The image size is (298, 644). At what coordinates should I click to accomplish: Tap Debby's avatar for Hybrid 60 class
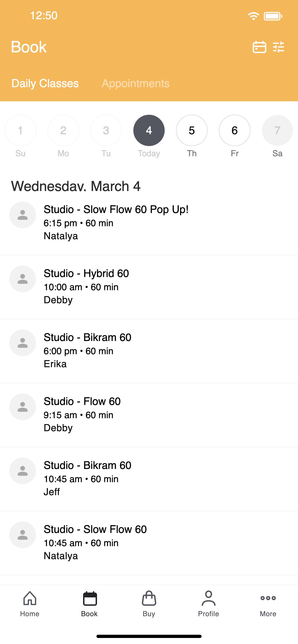[23, 279]
